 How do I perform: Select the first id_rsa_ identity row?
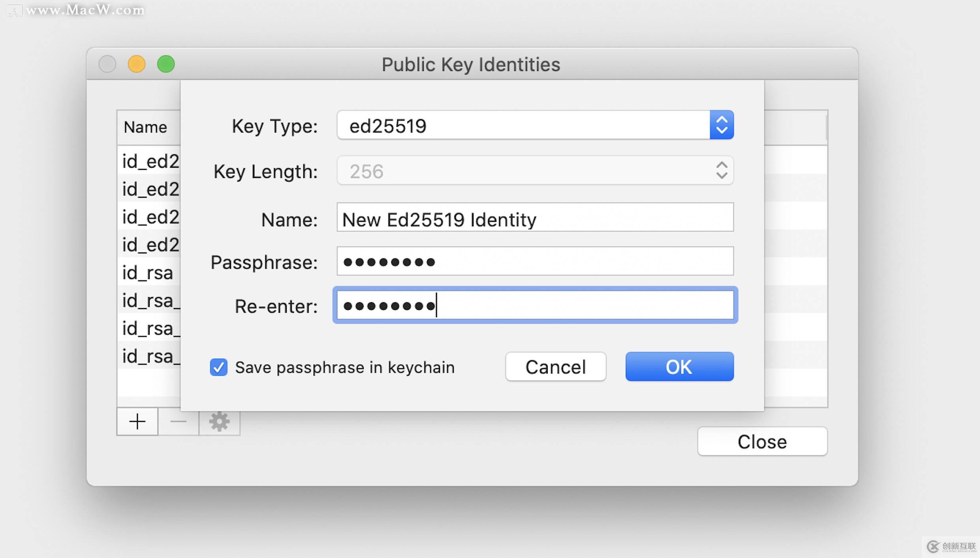point(149,300)
